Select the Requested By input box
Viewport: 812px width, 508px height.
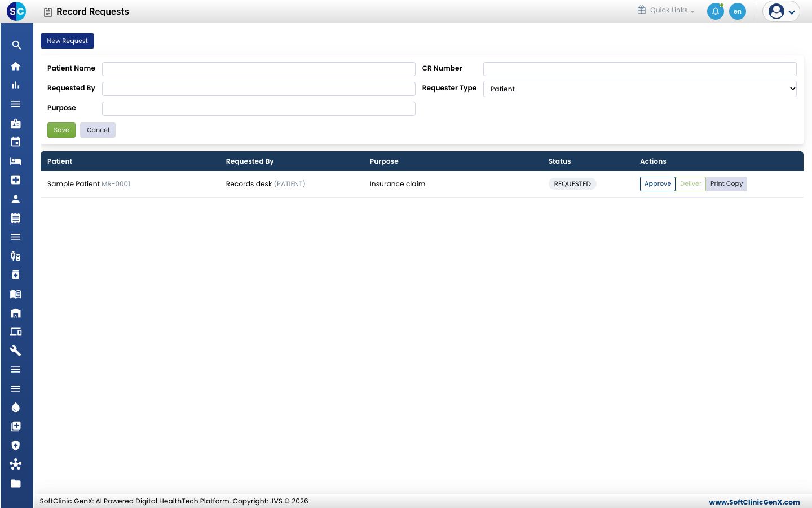tap(259, 89)
